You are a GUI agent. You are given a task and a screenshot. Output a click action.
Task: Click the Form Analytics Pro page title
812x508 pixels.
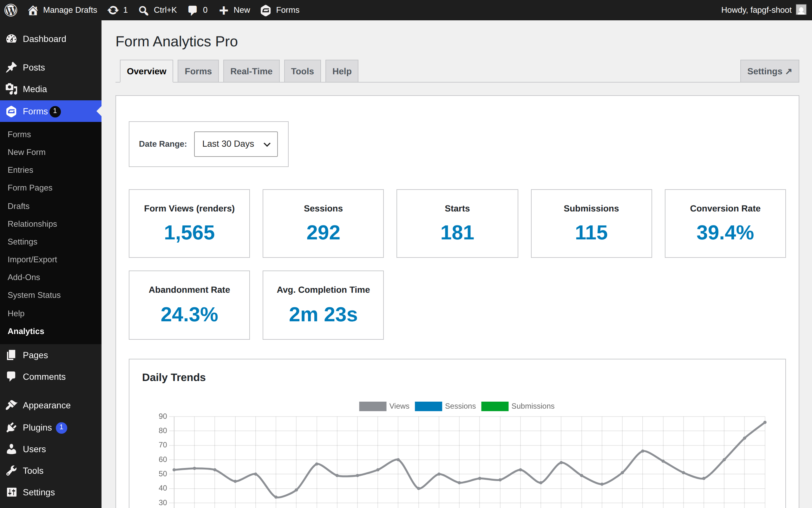pyautogui.click(x=176, y=42)
